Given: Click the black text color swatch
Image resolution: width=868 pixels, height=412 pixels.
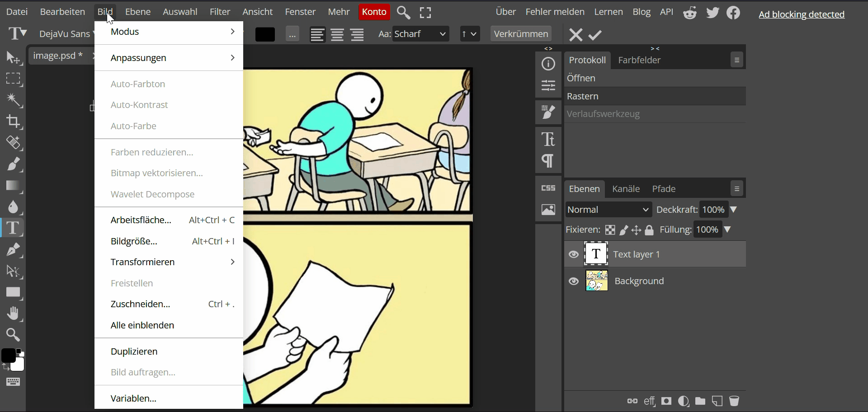Looking at the screenshot, I should tap(265, 34).
